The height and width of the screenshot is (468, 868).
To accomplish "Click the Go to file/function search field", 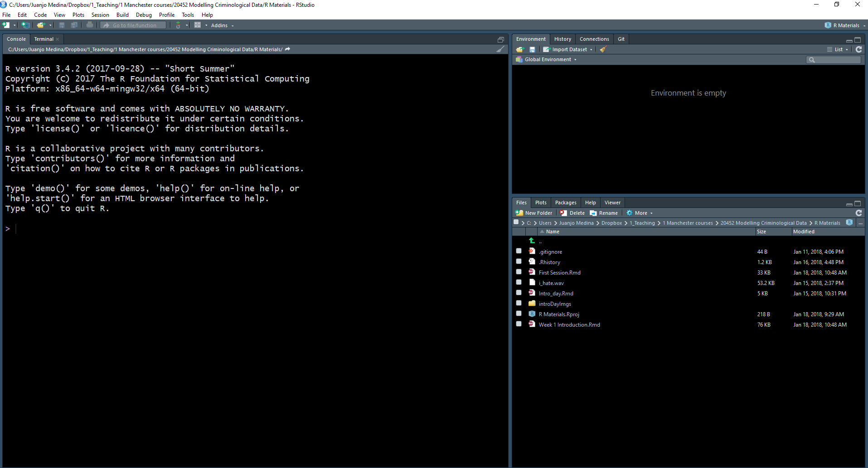I will point(134,25).
